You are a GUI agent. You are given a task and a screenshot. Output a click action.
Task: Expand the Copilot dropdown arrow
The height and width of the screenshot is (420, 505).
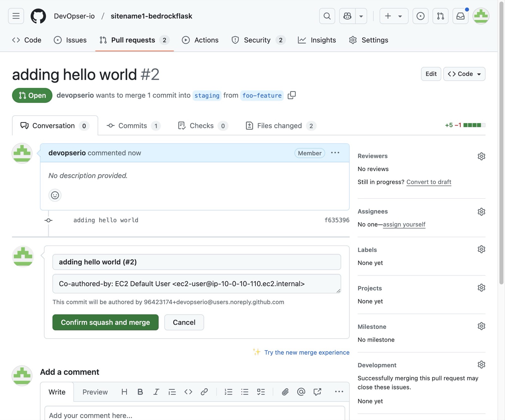(361, 16)
